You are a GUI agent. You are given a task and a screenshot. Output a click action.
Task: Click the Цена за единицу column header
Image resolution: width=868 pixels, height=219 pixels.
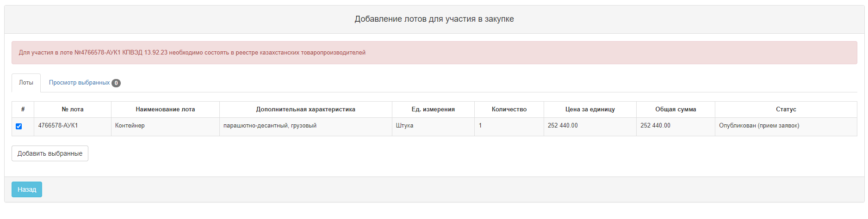point(590,109)
